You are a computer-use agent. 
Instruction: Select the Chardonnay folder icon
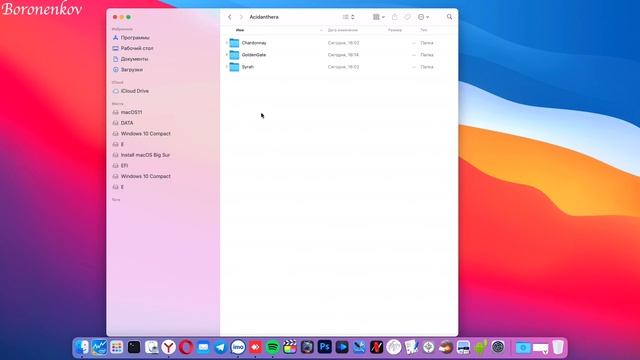click(234, 43)
